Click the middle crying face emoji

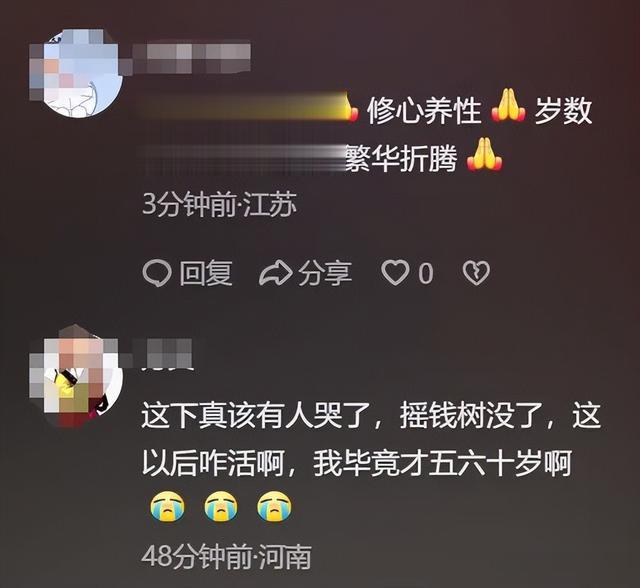tap(221, 507)
